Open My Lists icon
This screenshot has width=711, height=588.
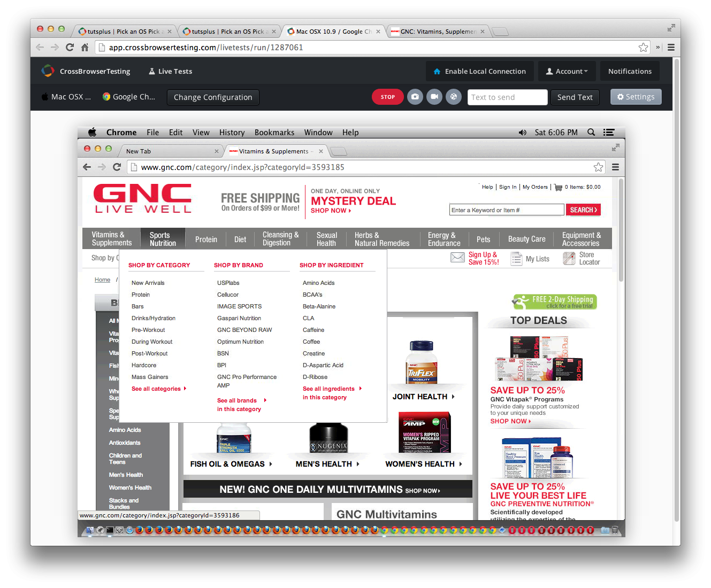click(516, 259)
